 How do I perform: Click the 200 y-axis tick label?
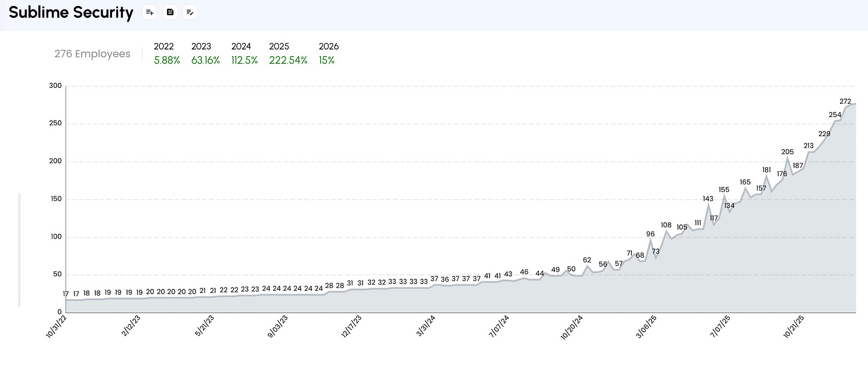click(55, 161)
